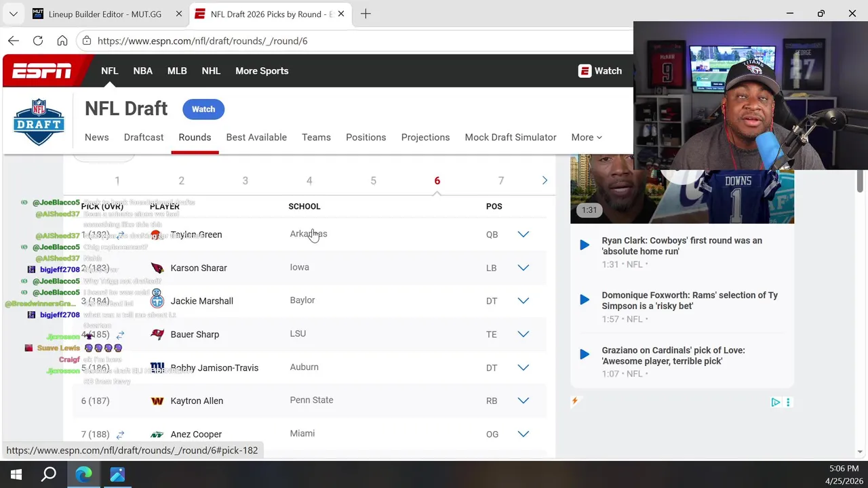
Task: Click the Jets logo beside Anez Cooper
Action: (x=157, y=434)
